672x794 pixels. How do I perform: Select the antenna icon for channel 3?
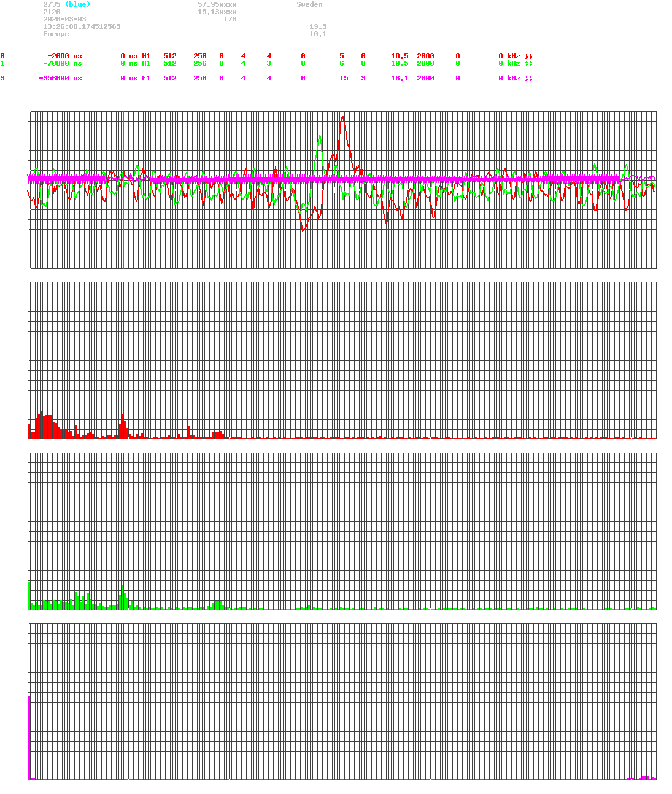(x=530, y=78)
